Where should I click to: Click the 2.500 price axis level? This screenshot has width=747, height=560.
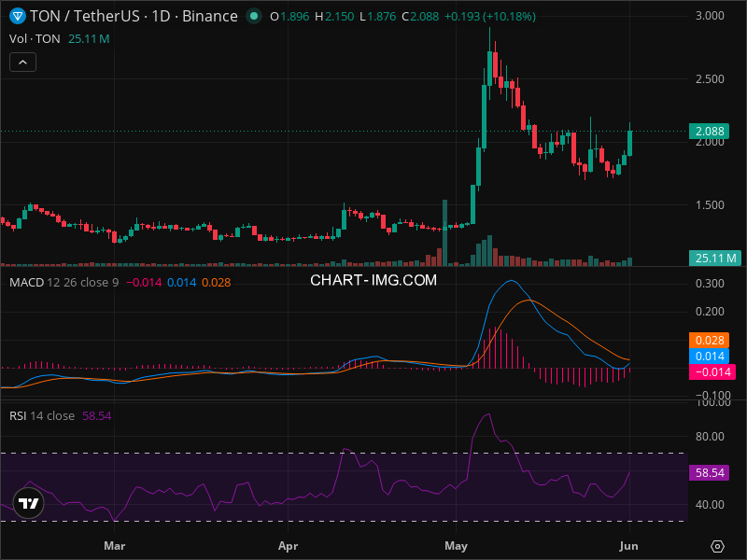tap(710, 79)
